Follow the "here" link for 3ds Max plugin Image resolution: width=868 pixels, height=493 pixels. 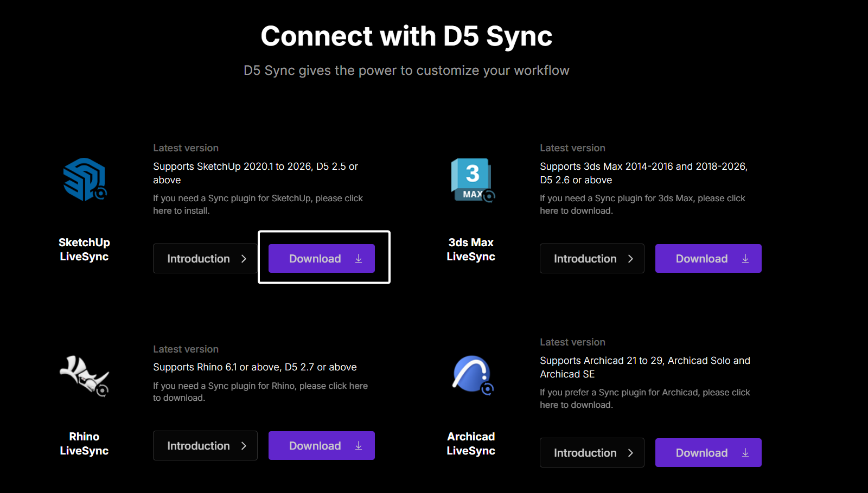(x=549, y=211)
